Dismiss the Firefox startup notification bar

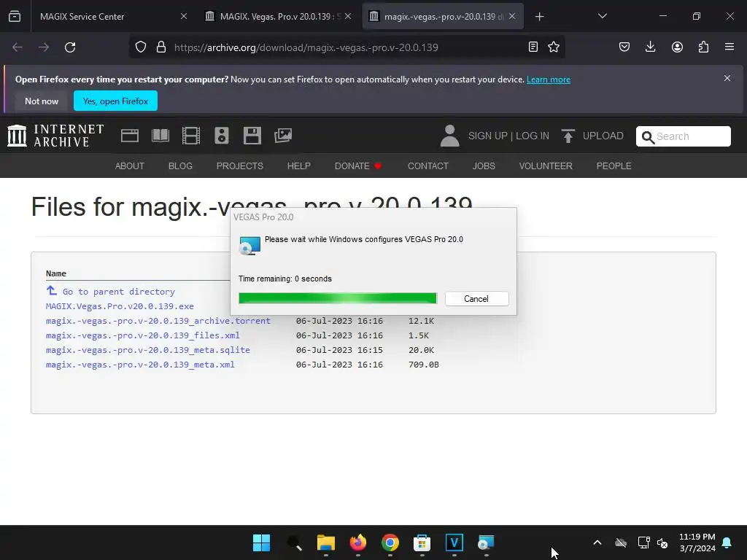click(x=727, y=78)
